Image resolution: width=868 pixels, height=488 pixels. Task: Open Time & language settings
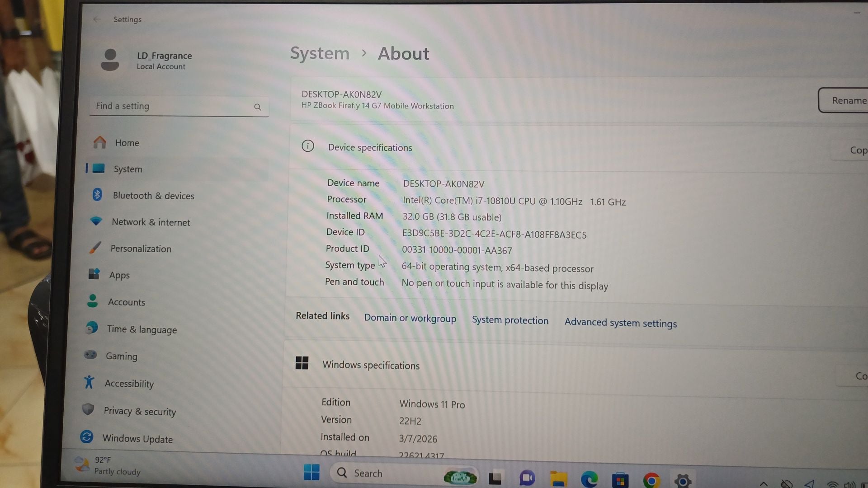pyautogui.click(x=173, y=329)
